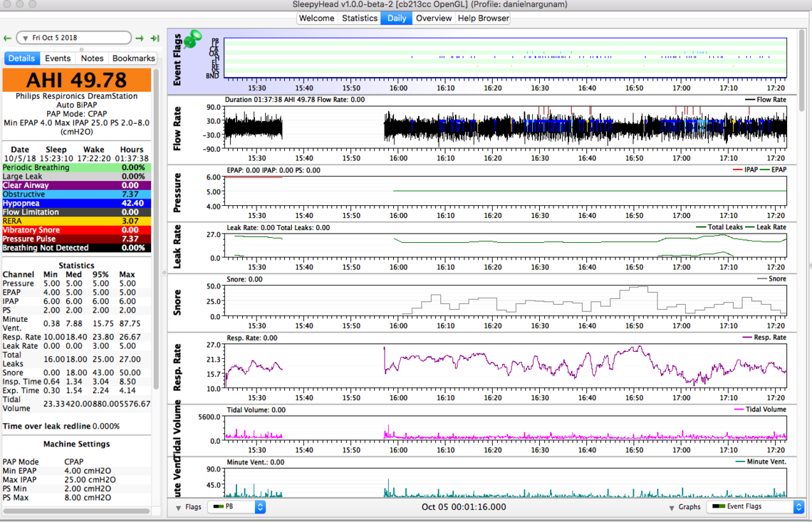The height and width of the screenshot is (522, 812).
Task: Open the date picker Fri Oct 5 2018
Action: coord(73,38)
